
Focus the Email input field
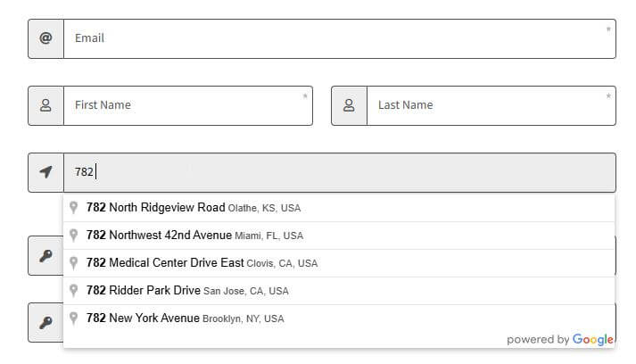(340, 38)
